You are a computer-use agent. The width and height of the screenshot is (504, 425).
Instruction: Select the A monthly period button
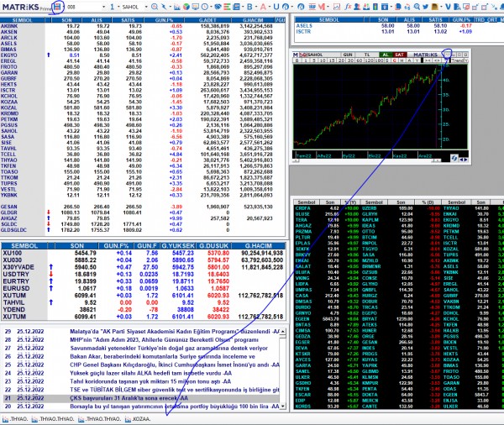pyautogui.click(x=409, y=60)
